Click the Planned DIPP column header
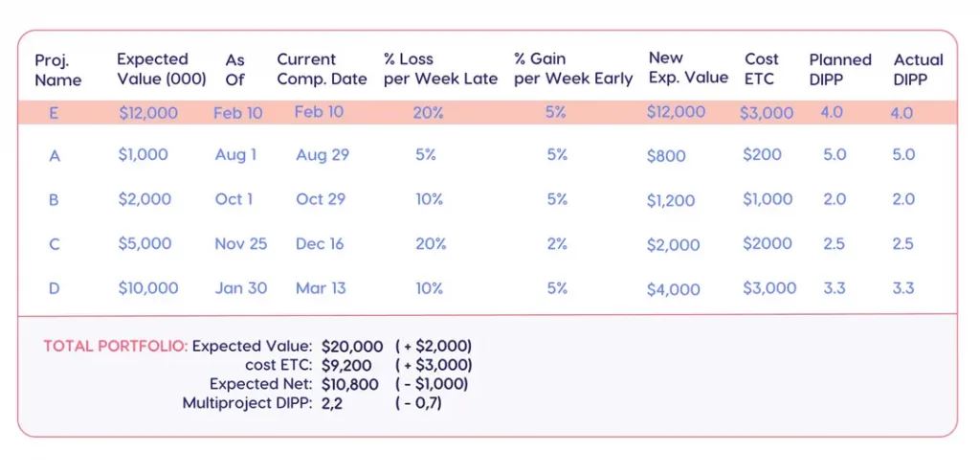Viewport: 980px width, 474px height. click(840, 69)
